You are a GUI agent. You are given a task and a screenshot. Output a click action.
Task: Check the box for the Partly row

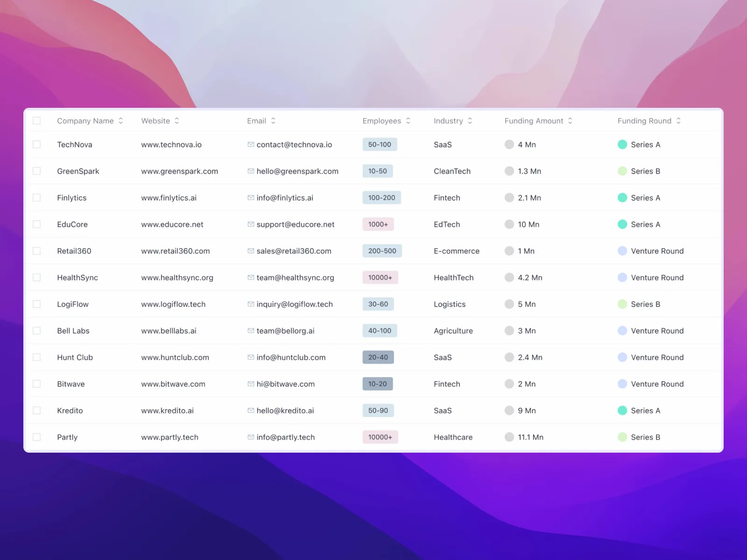click(x=37, y=437)
